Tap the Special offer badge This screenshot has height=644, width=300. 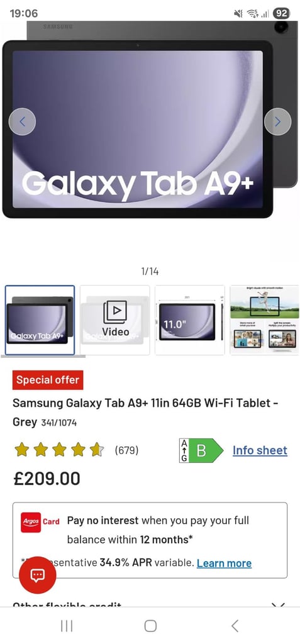tap(48, 380)
